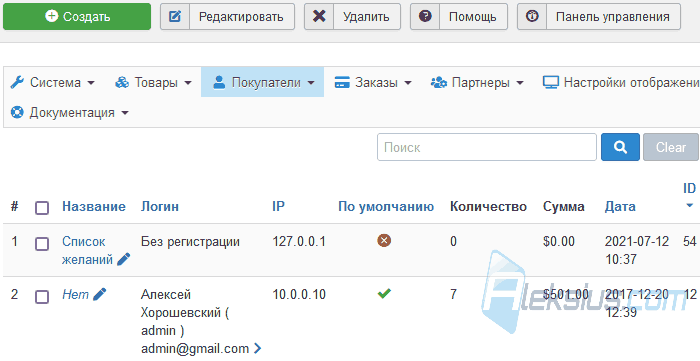Check the box for the Нет row
Viewport: 700px width, 361px height.
[42, 297]
